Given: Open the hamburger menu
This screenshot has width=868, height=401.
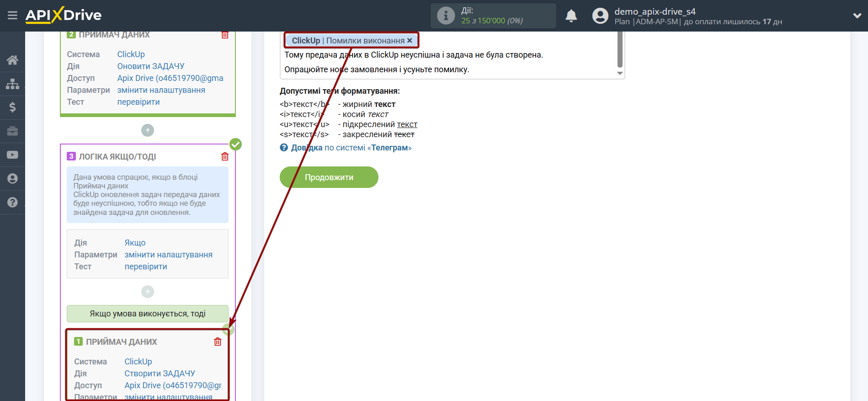Looking at the screenshot, I should pos(12,16).
